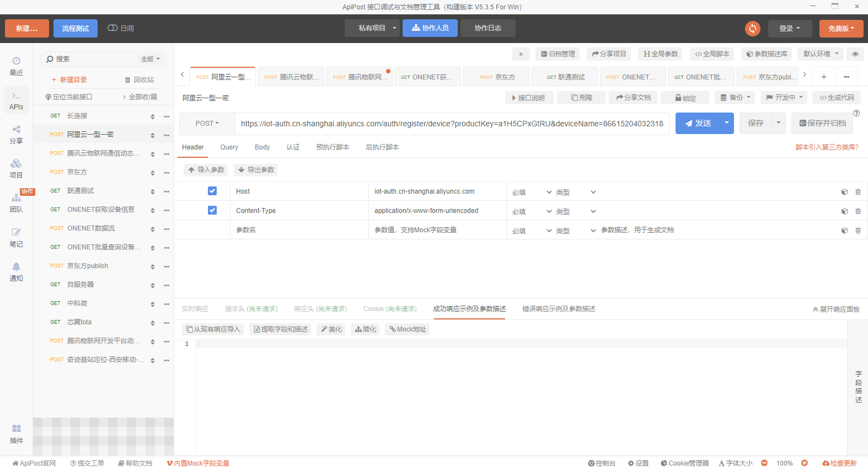
Task: Increase font size with plus icon
Action: (805, 463)
